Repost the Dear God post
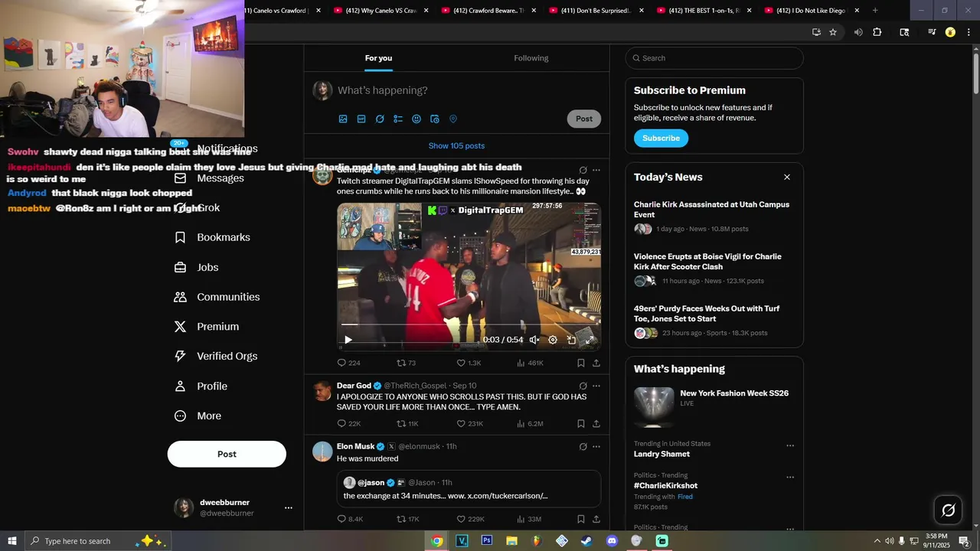The width and height of the screenshot is (980, 551). [407, 423]
